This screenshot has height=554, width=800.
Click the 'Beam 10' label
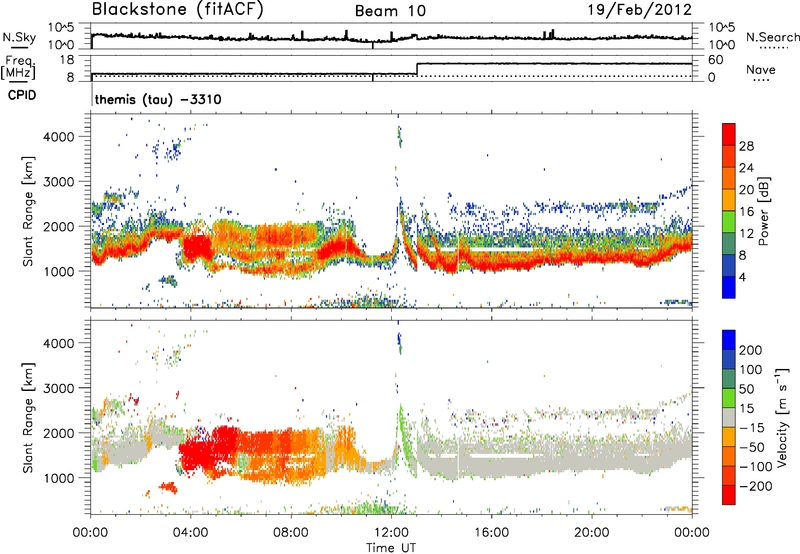(x=390, y=11)
